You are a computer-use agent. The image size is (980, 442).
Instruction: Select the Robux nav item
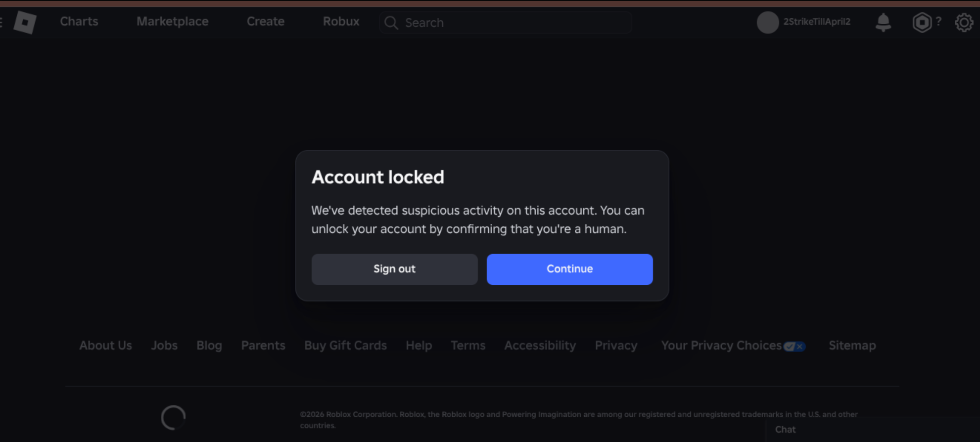(341, 21)
